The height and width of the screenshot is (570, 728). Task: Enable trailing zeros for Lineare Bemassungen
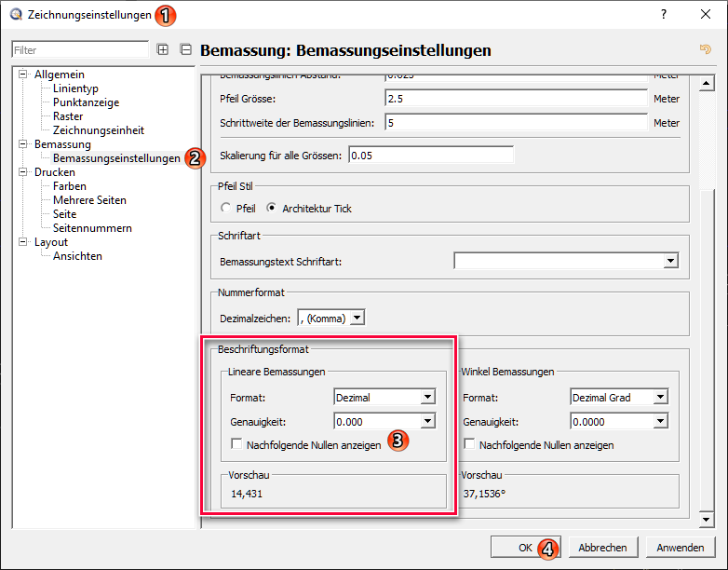(237, 445)
